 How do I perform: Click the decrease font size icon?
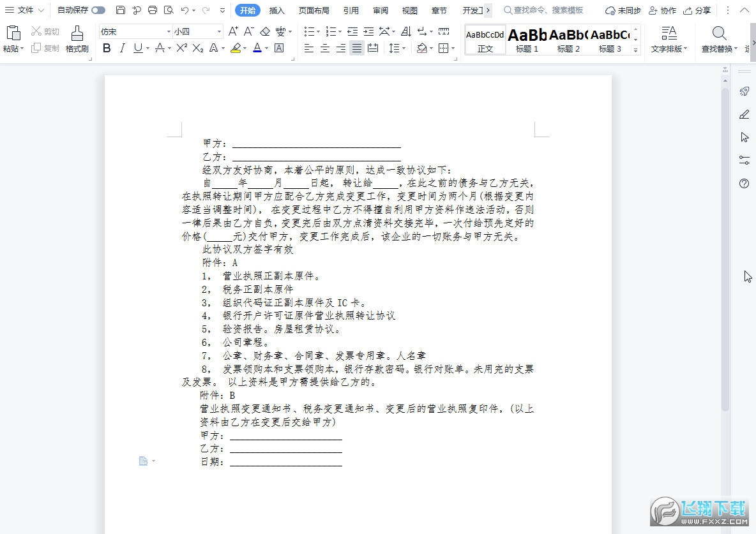point(249,31)
